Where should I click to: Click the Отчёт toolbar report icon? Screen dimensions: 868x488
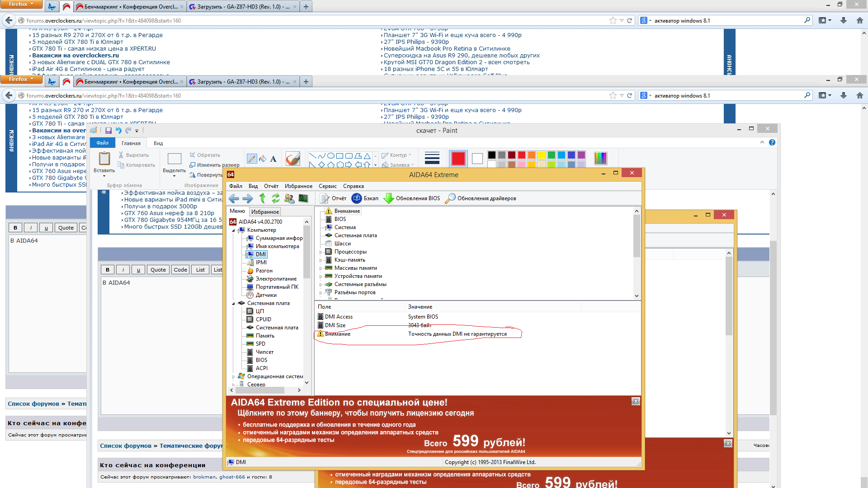coord(325,198)
